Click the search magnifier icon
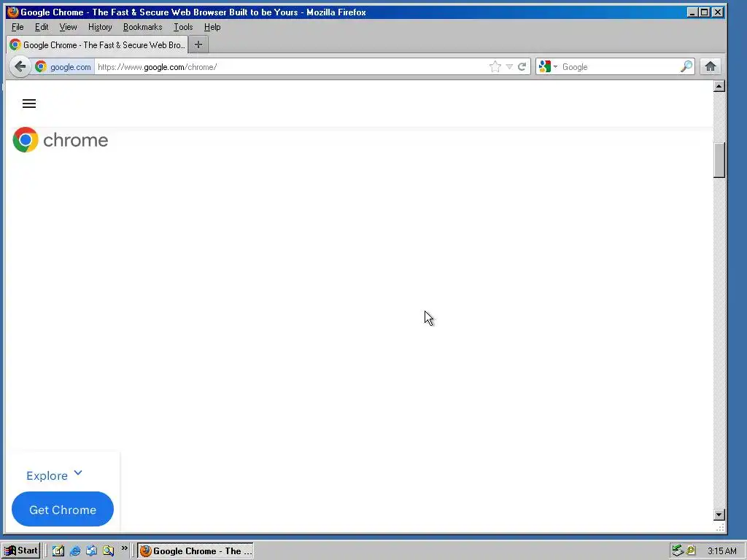This screenshot has width=747, height=560. pyautogui.click(x=686, y=66)
